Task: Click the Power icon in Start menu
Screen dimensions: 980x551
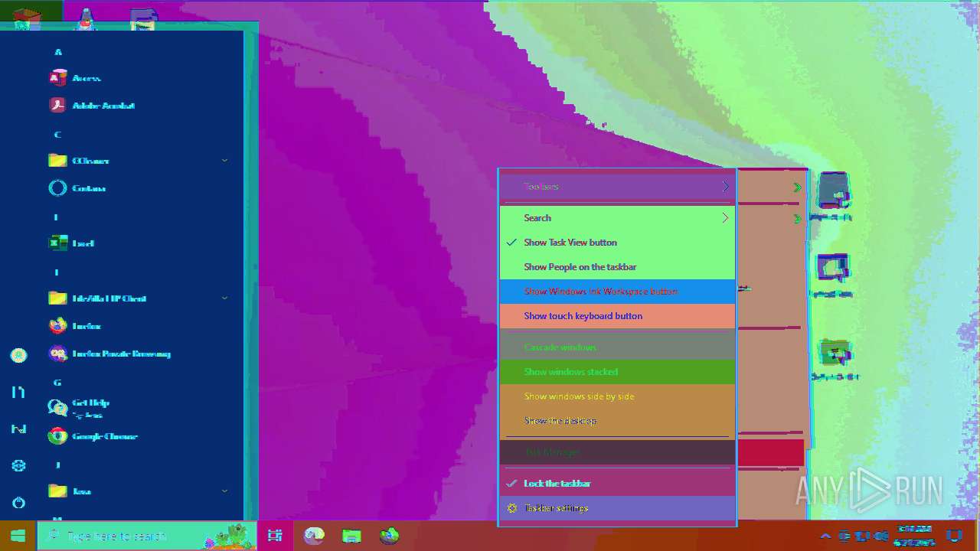Action: (x=18, y=502)
